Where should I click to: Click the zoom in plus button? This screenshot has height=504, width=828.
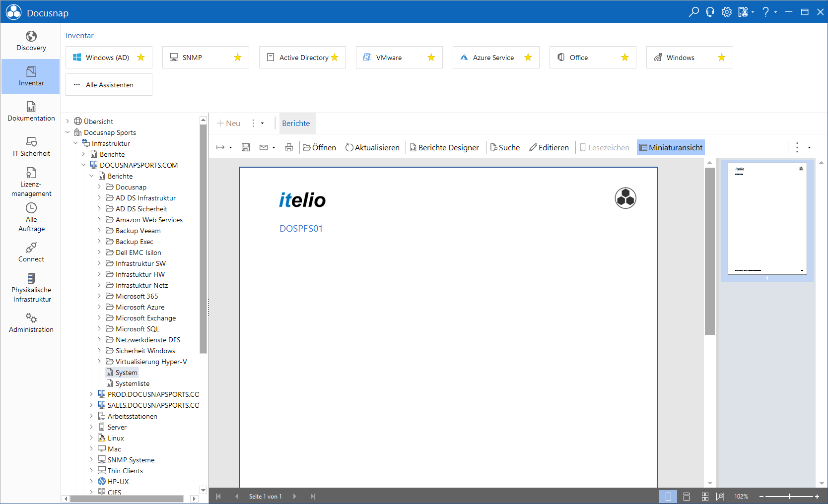click(817, 496)
